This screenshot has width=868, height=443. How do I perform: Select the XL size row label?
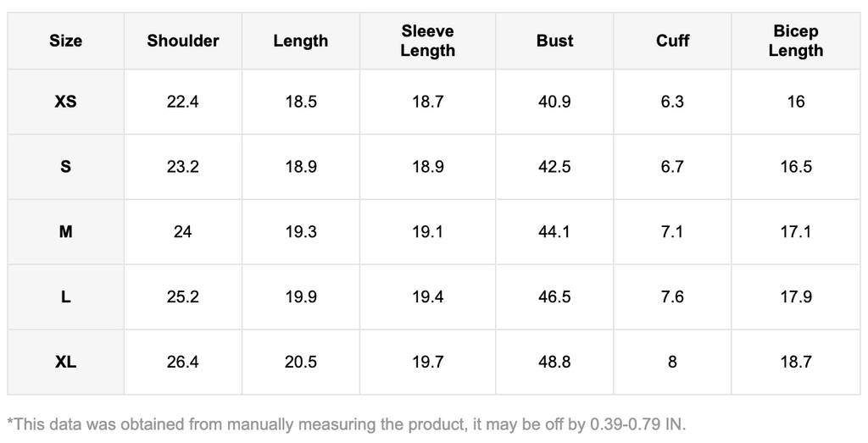[x=65, y=363]
